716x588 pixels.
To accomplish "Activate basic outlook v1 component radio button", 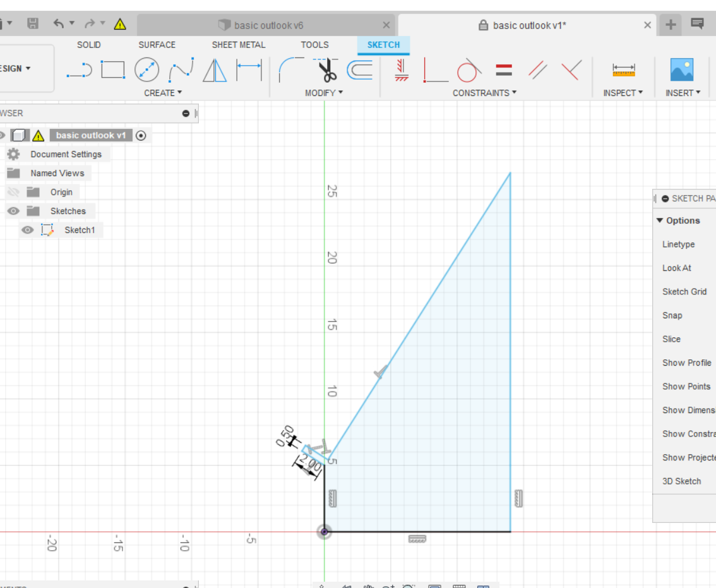I will click(141, 136).
